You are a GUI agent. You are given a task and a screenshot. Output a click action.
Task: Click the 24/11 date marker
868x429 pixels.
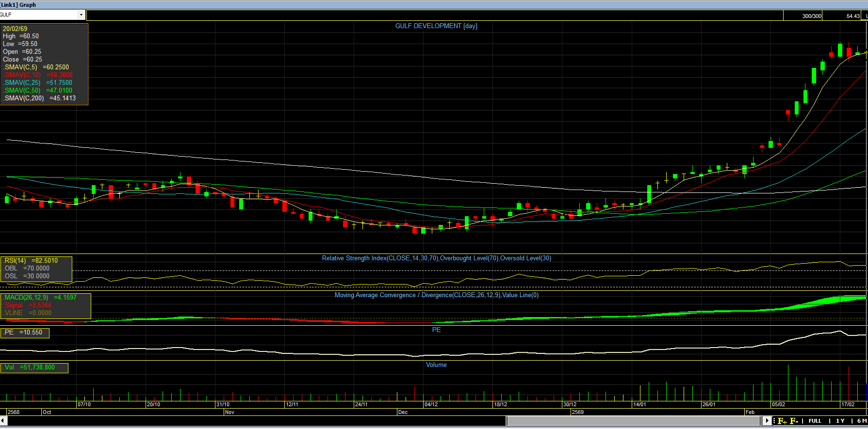(361, 404)
